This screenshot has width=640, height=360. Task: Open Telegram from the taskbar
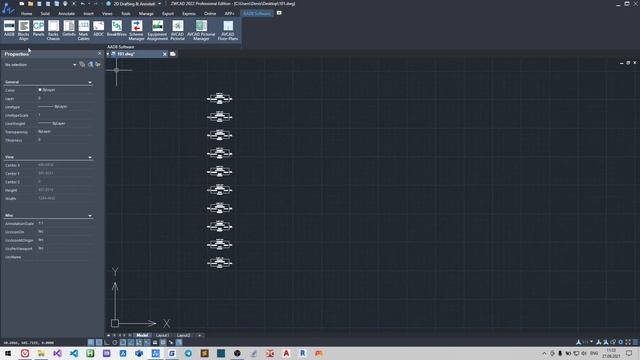188,353
